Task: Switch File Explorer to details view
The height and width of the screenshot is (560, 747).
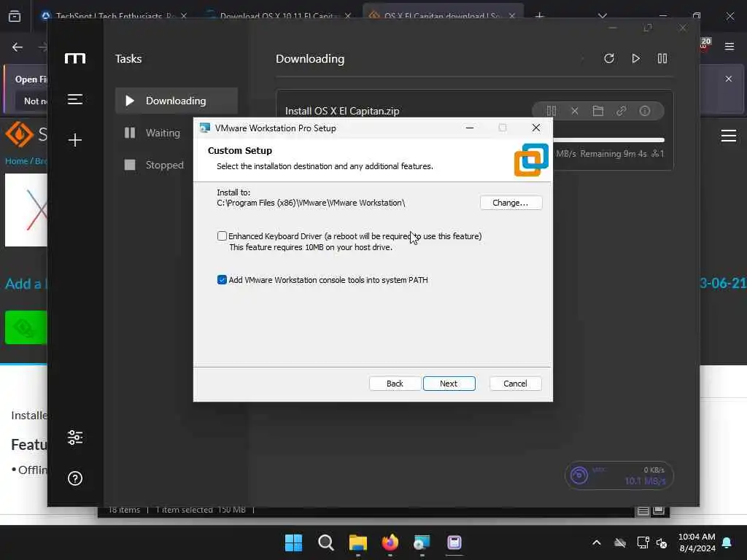Action: coord(643,511)
